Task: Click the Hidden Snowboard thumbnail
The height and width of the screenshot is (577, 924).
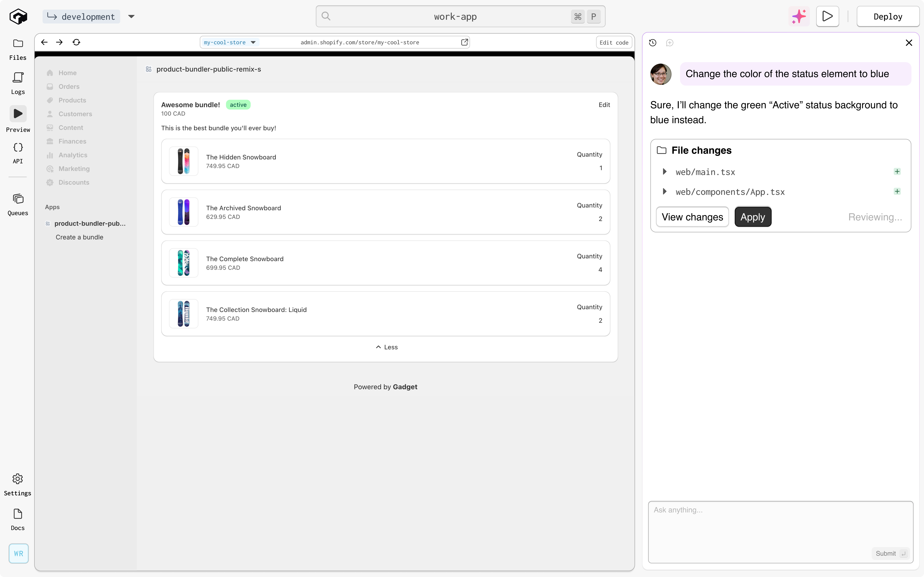Action: tap(184, 161)
